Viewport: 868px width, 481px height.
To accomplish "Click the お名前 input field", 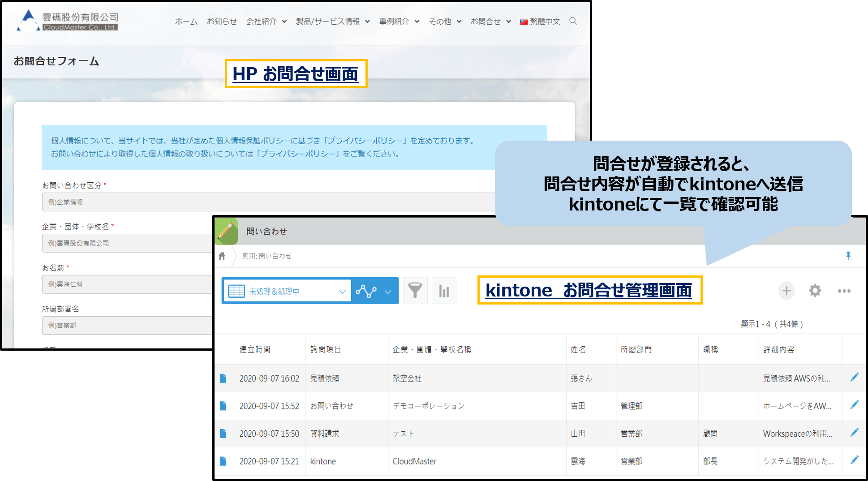I will [x=128, y=284].
